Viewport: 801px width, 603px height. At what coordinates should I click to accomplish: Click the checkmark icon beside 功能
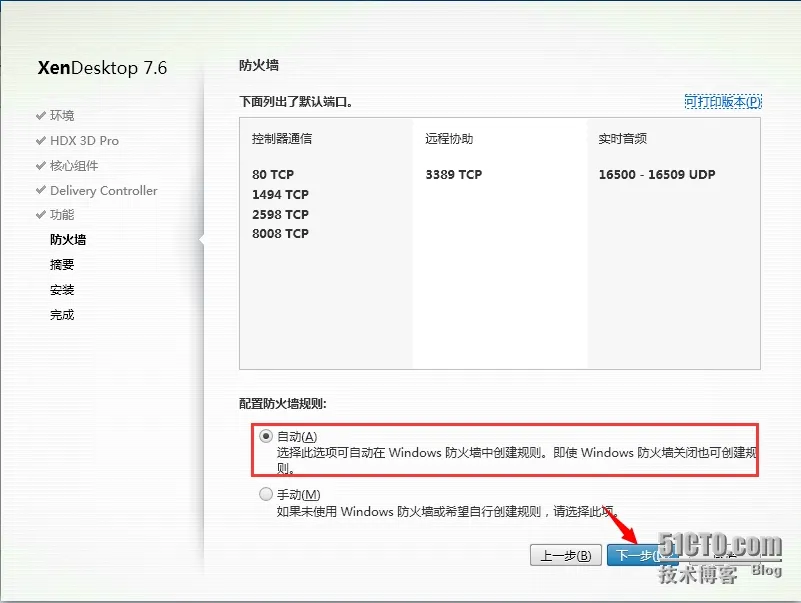[41, 215]
